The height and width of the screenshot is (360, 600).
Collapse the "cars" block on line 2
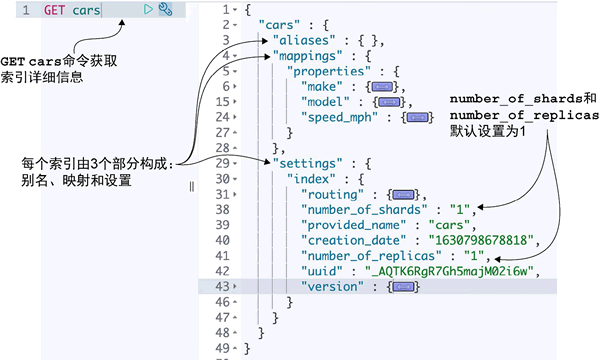[x=235, y=25]
